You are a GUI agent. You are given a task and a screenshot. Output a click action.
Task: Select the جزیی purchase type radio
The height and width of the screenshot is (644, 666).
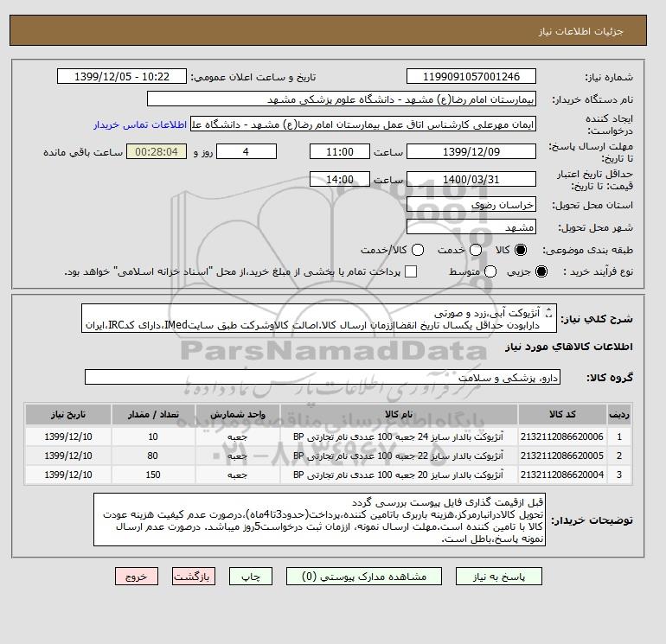click(x=541, y=271)
